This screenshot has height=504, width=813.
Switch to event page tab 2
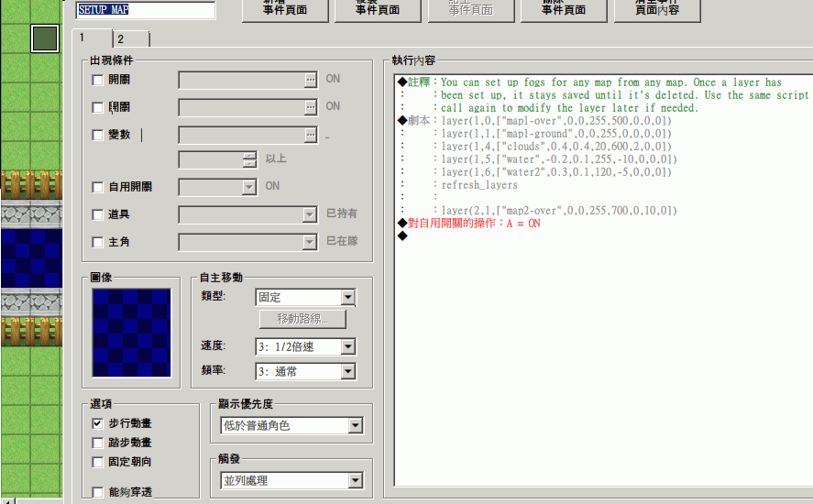pyautogui.click(x=131, y=39)
